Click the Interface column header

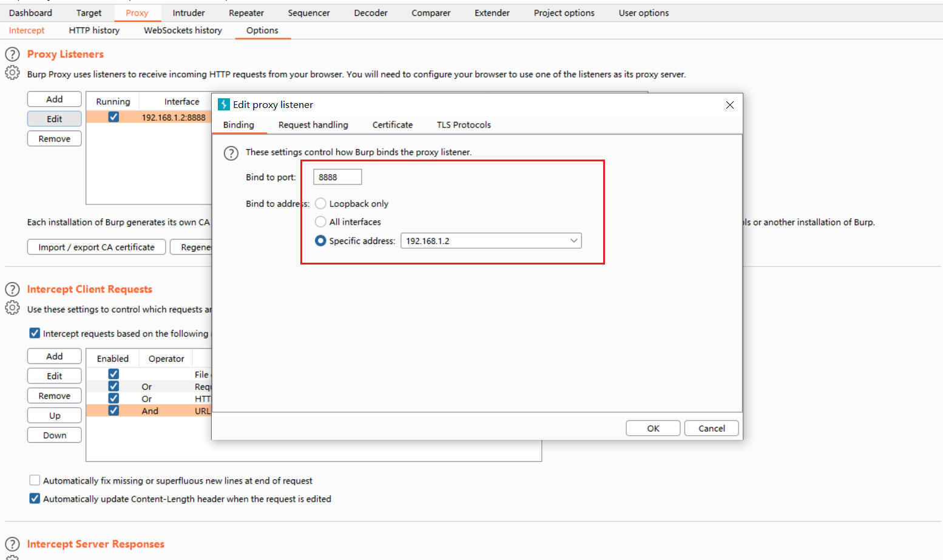point(182,102)
